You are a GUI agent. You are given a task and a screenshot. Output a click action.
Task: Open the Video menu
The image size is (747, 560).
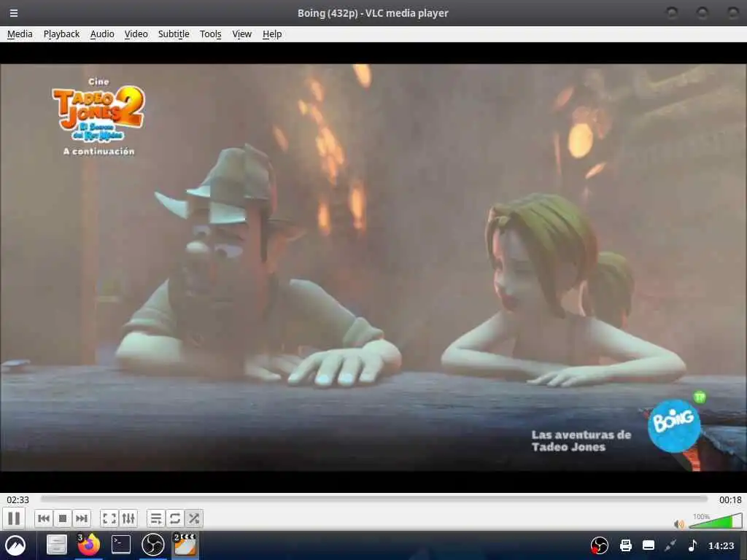[x=136, y=34]
